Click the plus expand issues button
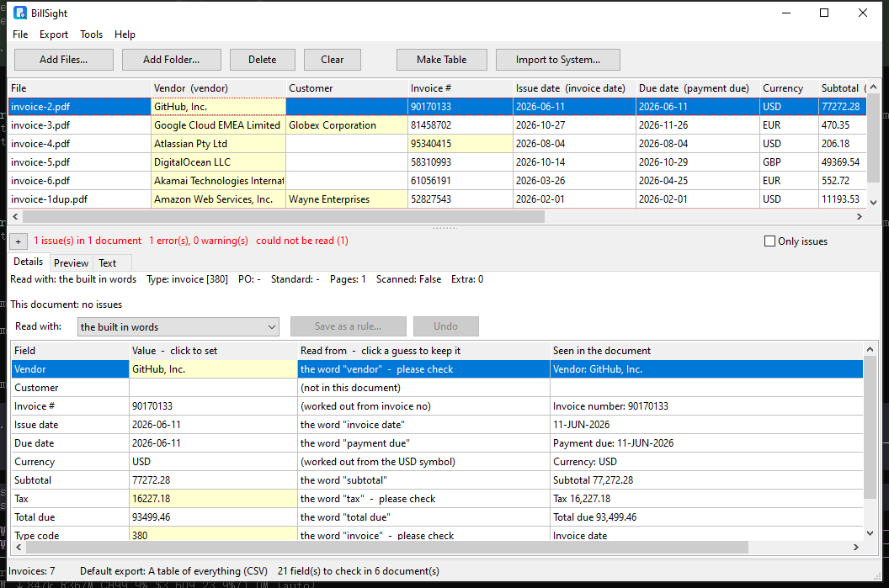 coord(19,242)
